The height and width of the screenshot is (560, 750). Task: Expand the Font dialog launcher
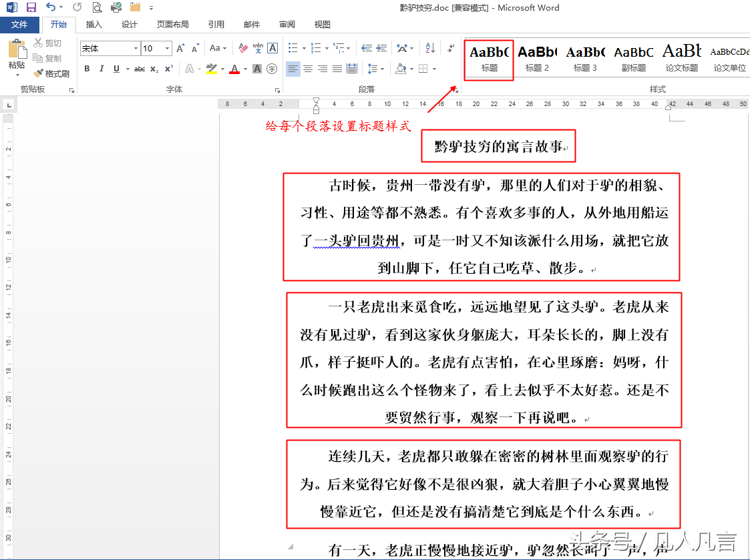tap(277, 90)
